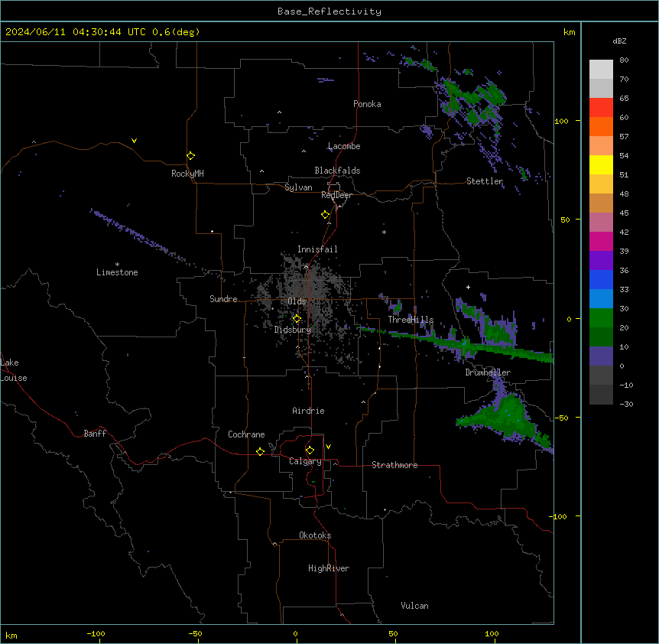This screenshot has height=644, width=659.
Task: Pick the dark green swatch between 20 and 10 dBZ
Action: tap(601, 337)
